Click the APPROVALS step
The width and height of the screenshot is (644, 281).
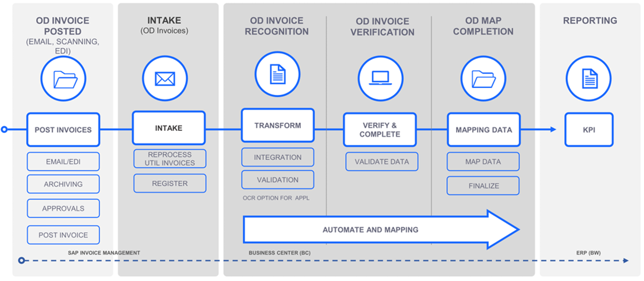pos(63,208)
